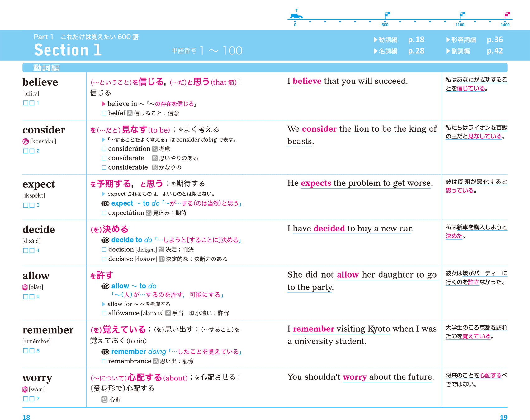
Task: Click the 形 adjective icon after 'consíderate'
Action: pos(155,158)
